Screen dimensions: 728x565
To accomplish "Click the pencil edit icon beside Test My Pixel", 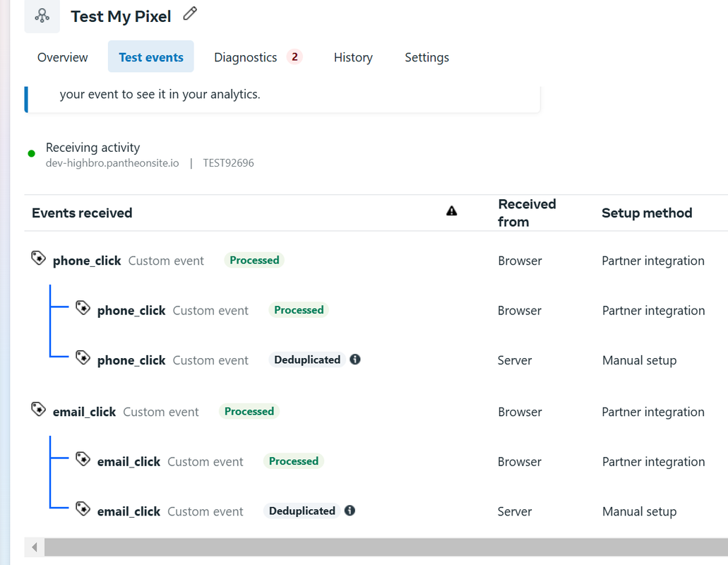I will click(x=190, y=13).
